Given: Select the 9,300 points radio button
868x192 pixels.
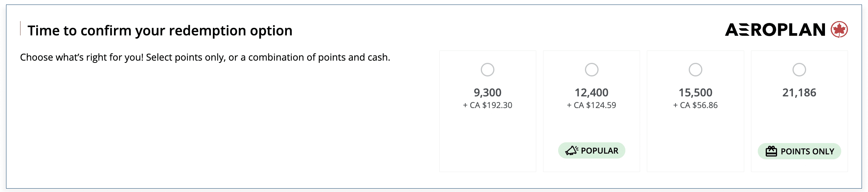Looking at the screenshot, I should tap(487, 70).
